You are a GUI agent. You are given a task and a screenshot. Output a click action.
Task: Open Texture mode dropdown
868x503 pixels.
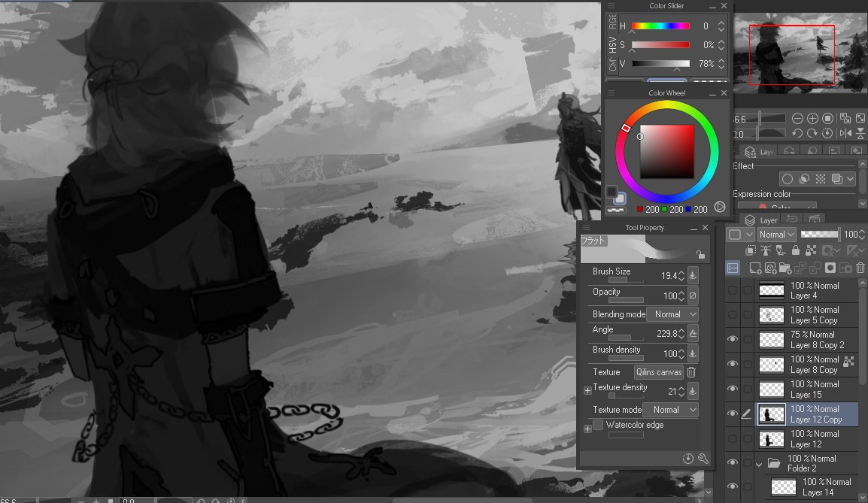(670, 410)
